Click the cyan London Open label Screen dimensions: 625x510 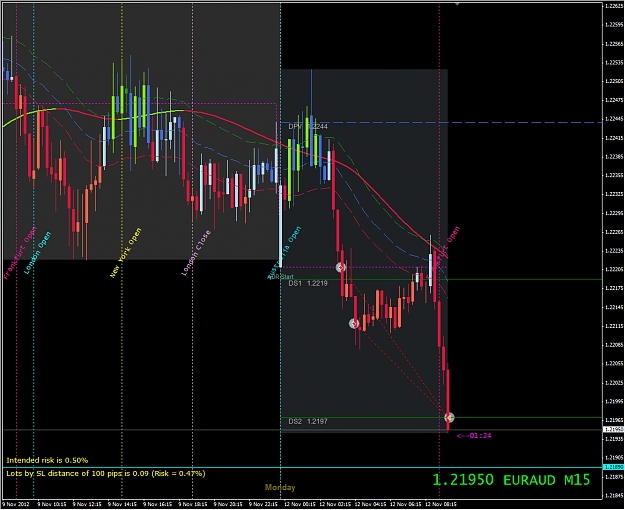pyautogui.click(x=37, y=253)
